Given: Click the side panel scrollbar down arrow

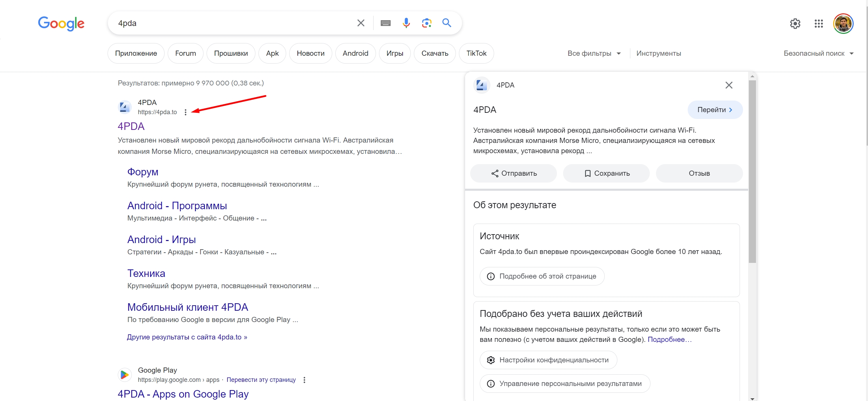Looking at the screenshot, I should pos(752,399).
